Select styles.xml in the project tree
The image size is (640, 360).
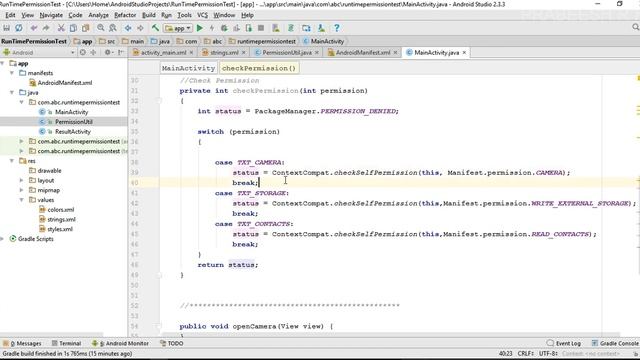[60, 229]
